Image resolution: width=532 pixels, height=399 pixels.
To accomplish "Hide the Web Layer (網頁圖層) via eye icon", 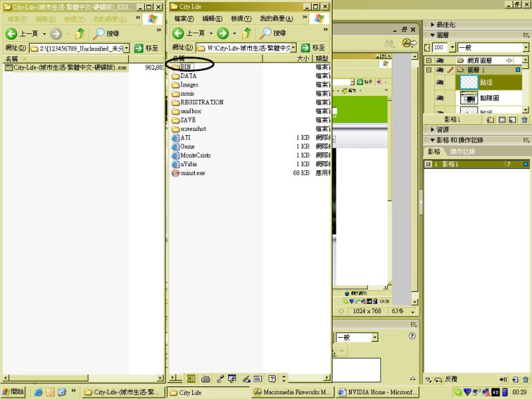I will [440, 61].
